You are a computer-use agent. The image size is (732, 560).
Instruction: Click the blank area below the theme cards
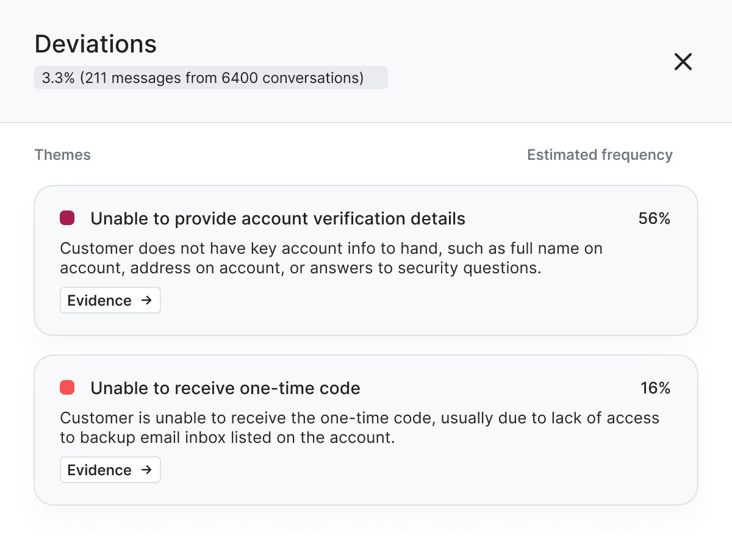pyautogui.click(x=366, y=534)
